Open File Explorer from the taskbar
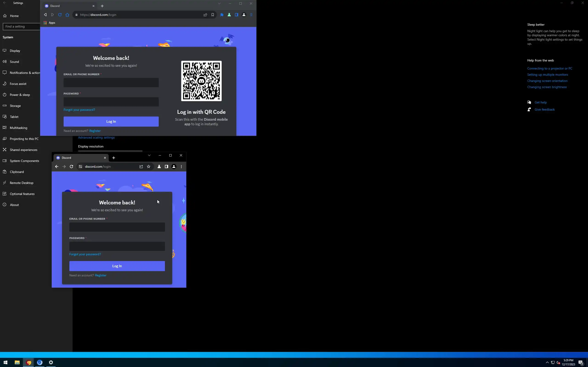 tap(17, 362)
